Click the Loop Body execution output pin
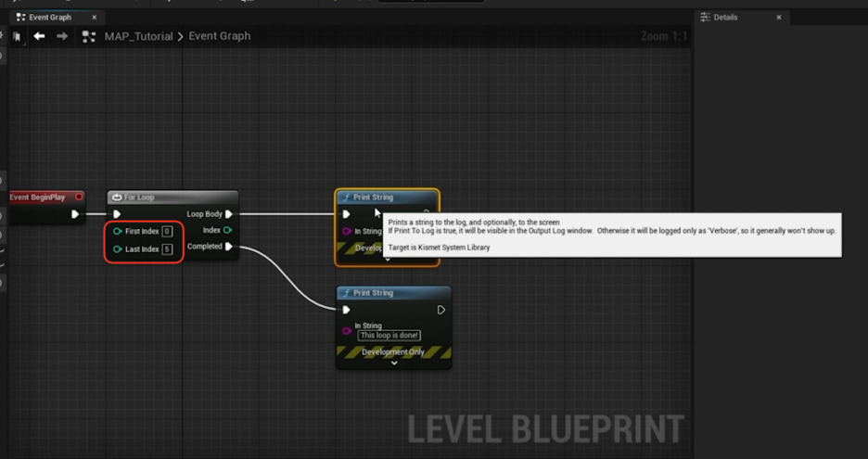This screenshot has width=868, height=459. (x=229, y=214)
